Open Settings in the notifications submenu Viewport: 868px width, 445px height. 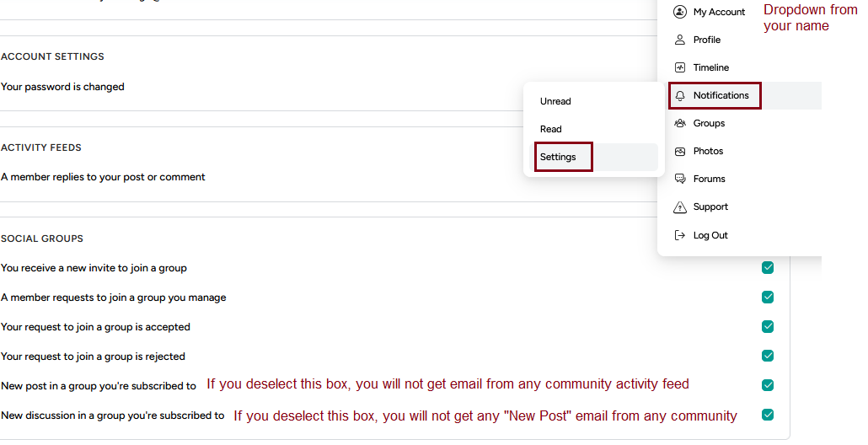557,158
